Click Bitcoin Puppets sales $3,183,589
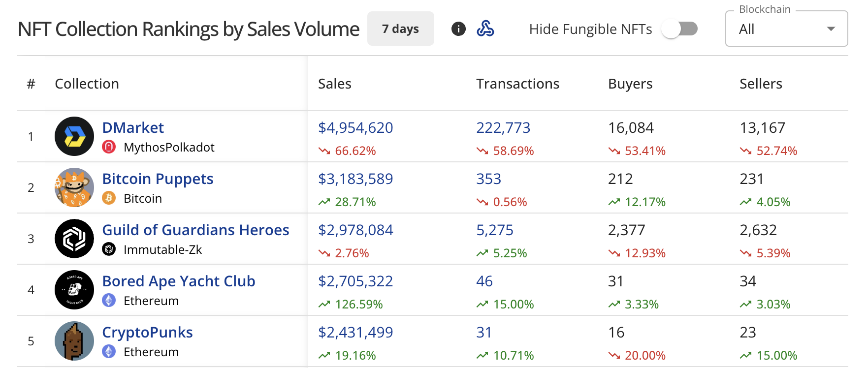The height and width of the screenshot is (368, 868). [x=355, y=179]
